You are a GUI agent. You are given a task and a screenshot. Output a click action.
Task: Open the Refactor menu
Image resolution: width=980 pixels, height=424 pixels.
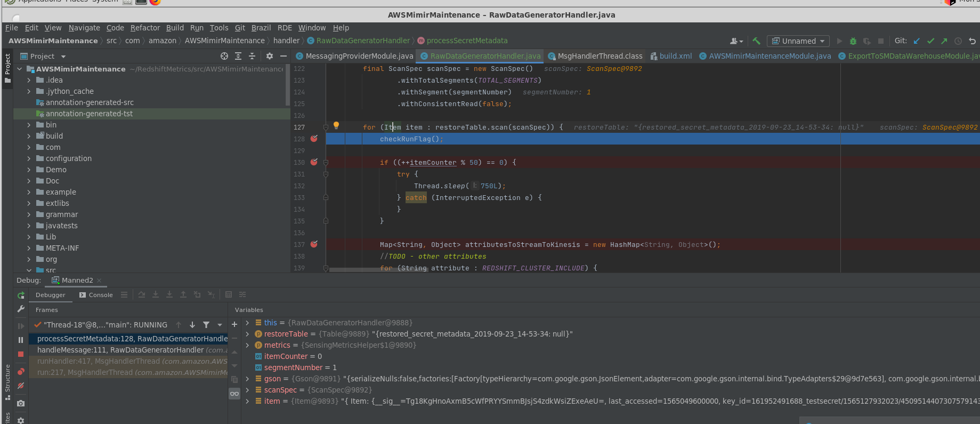tap(145, 28)
